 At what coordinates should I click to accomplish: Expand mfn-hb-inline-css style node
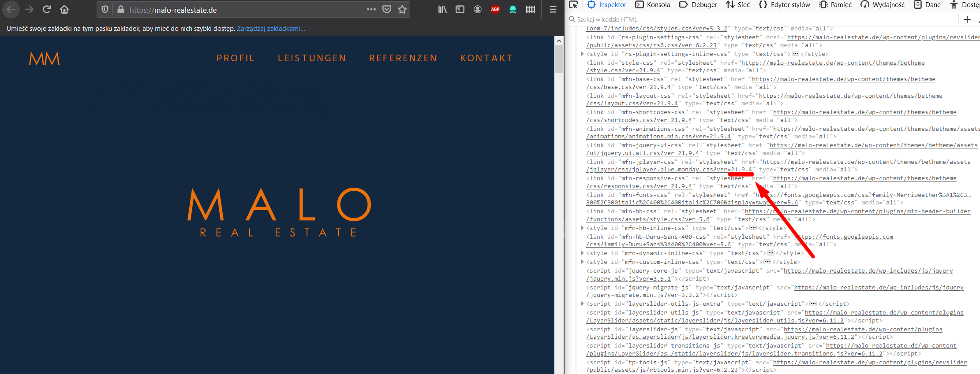[582, 228]
